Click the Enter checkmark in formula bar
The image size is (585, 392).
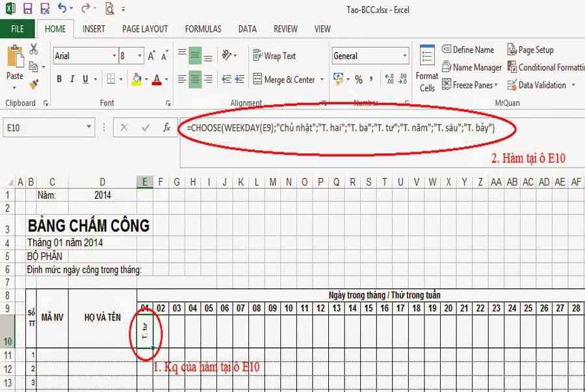point(145,127)
